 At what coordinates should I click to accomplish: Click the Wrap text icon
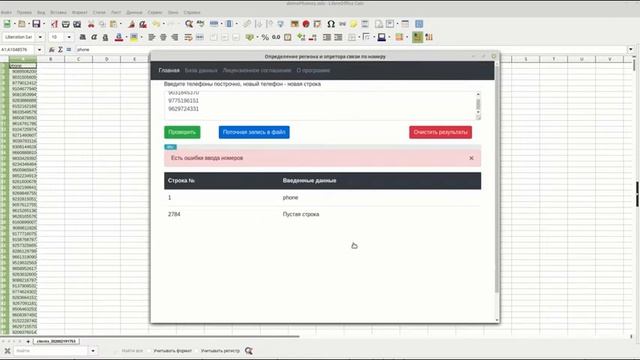click(188, 37)
